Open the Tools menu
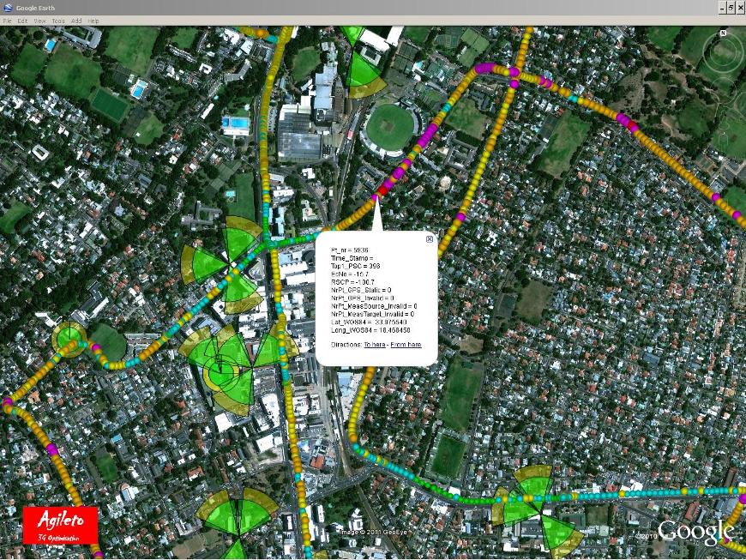This screenshot has width=746, height=560. point(58,21)
